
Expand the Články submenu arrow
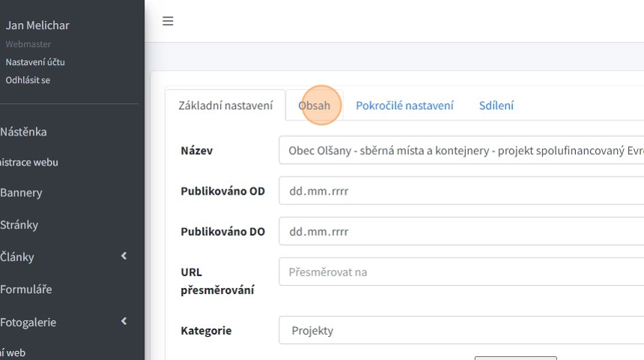pos(124,257)
